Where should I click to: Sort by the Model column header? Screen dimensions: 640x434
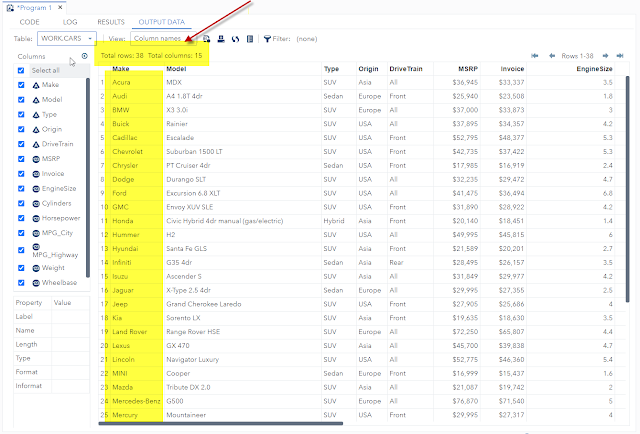[176, 69]
